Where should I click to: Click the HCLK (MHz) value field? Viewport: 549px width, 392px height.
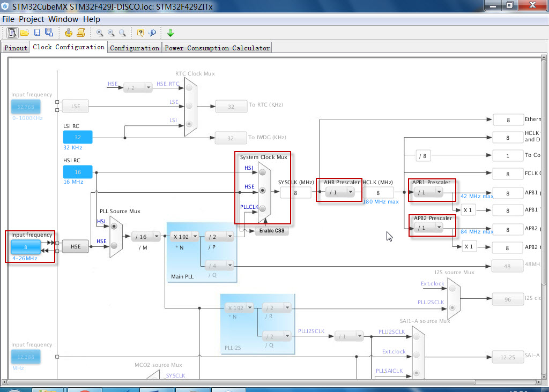pyautogui.click(x=378, y=193)
